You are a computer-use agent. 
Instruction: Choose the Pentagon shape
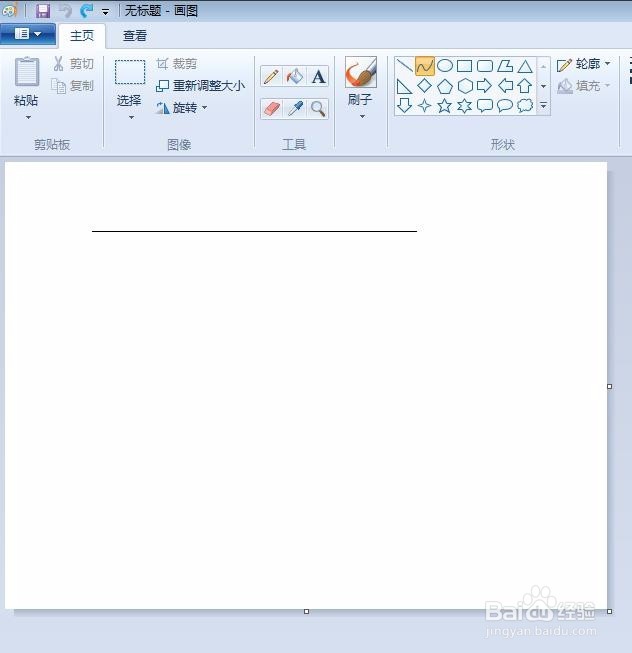[x=445, y=86]
